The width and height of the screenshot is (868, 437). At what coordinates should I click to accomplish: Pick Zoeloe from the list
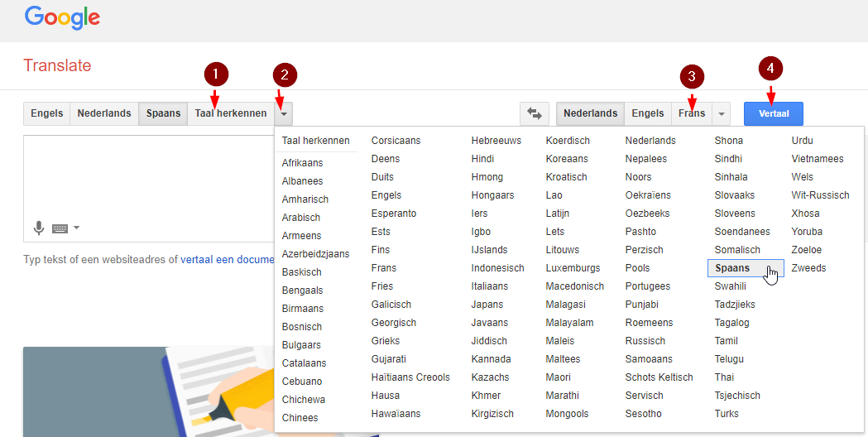click(x=807, y=250)
